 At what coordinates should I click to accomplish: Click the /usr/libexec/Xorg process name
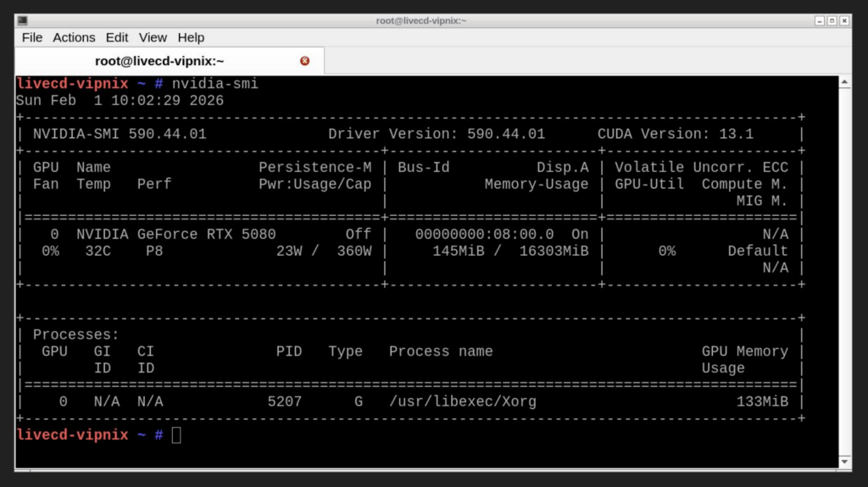coord(463,401)
